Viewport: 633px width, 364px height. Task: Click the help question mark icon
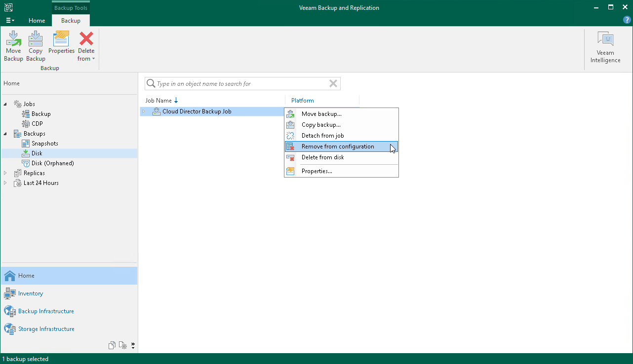tap(627, 20)
